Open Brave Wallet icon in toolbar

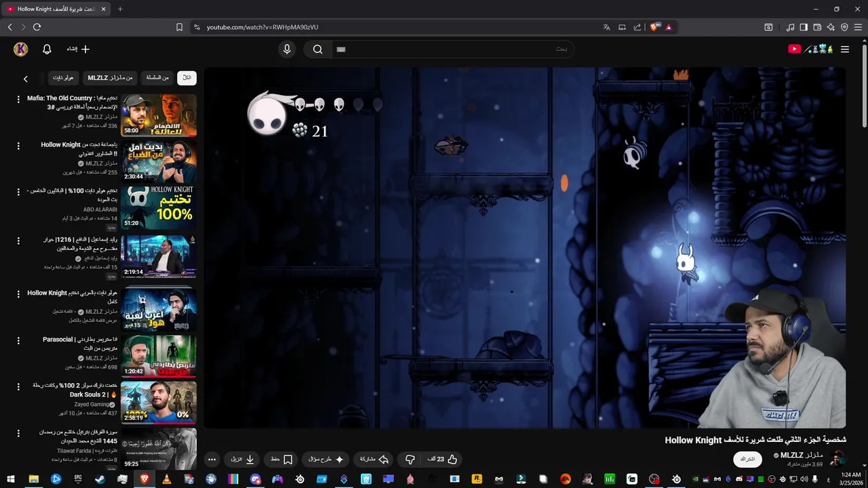pos(817,27)
